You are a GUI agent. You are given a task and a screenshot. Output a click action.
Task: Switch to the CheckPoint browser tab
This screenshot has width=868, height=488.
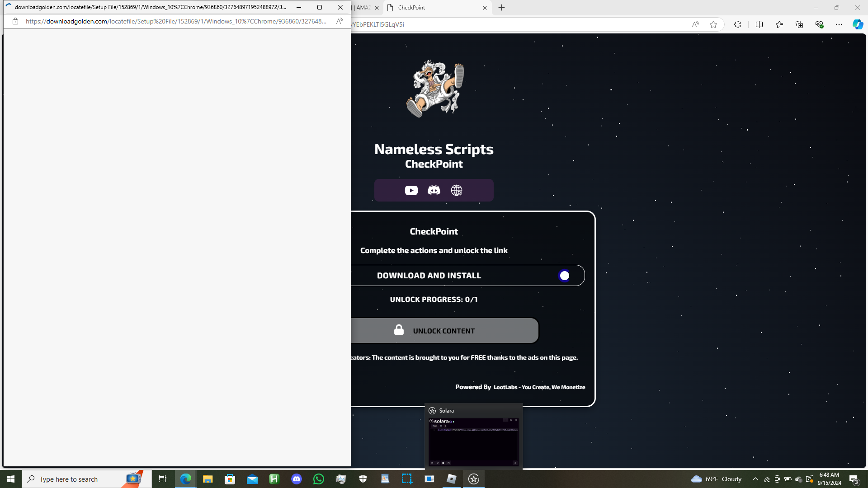437,8
